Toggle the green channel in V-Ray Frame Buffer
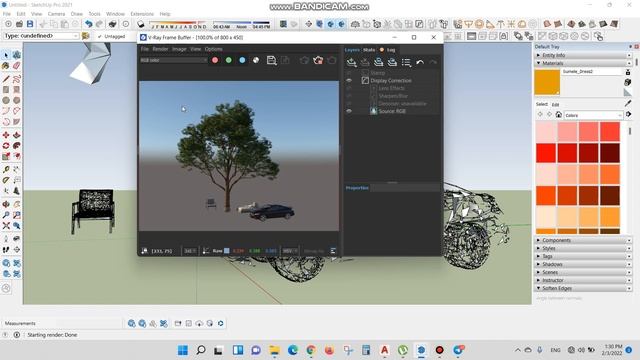The image size is (640, 360). coord(229,60)
